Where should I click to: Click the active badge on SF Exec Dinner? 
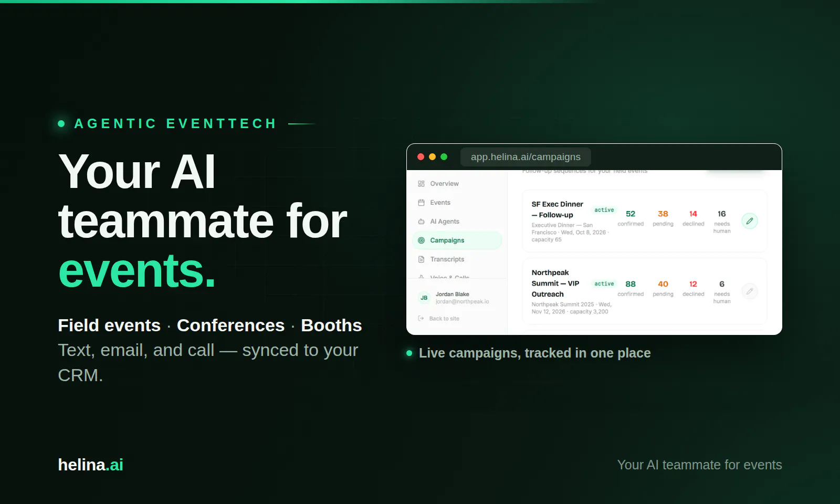point(604,210)
